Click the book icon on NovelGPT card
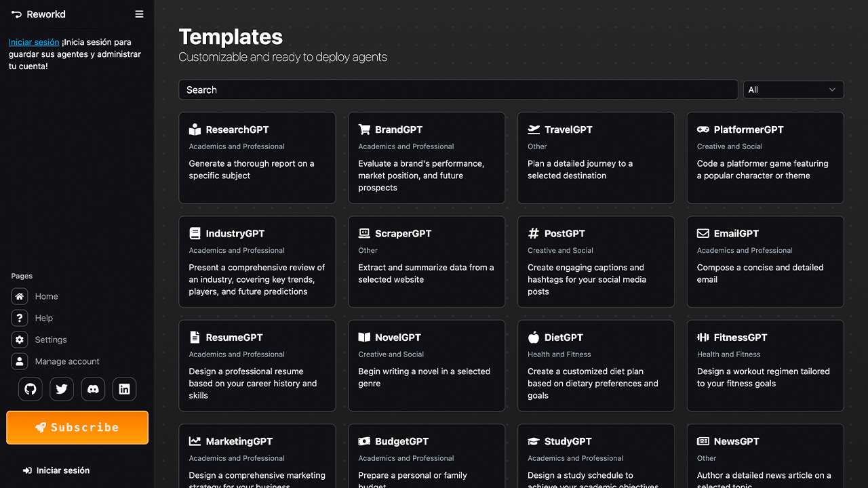 point(363,337)
